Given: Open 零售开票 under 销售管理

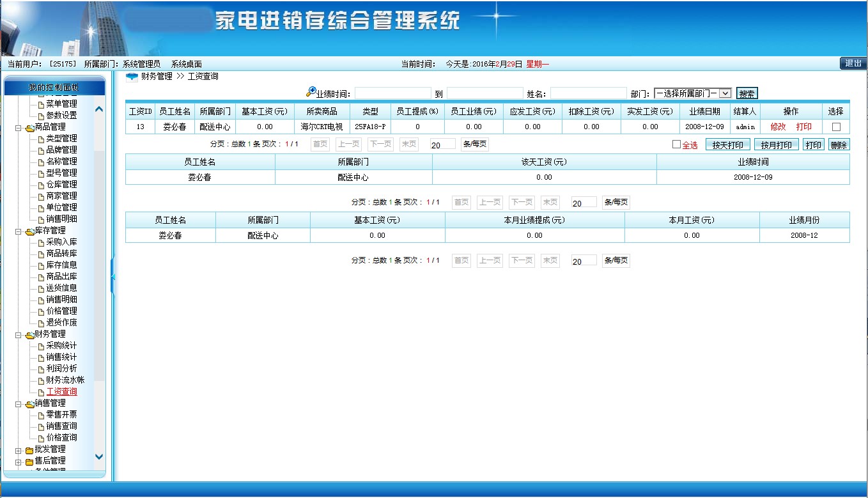Looking at the screenshot, I should [61, 415].
